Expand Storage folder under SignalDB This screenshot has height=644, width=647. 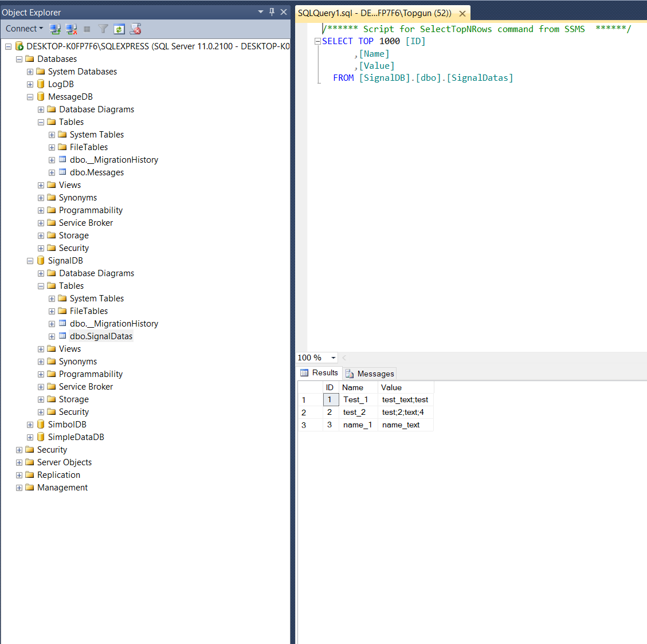coord(41,400)
